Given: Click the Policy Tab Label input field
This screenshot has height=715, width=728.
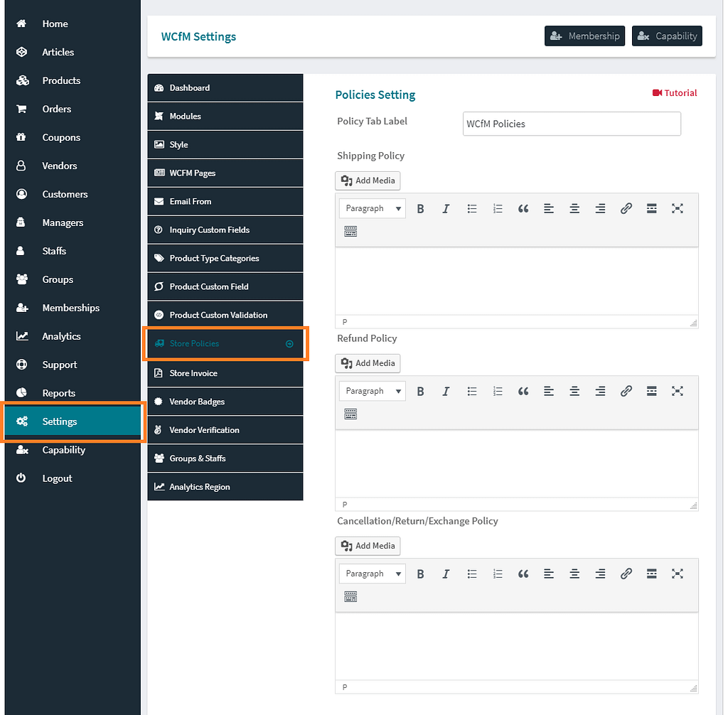Looking at the screenshot, I should [x=571, y=124].
